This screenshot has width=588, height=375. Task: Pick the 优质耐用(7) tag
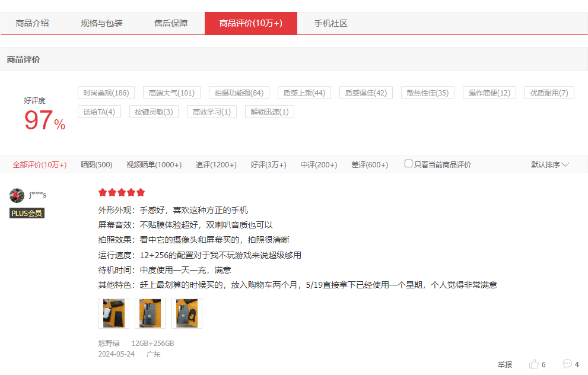click(x=549, y=93)
